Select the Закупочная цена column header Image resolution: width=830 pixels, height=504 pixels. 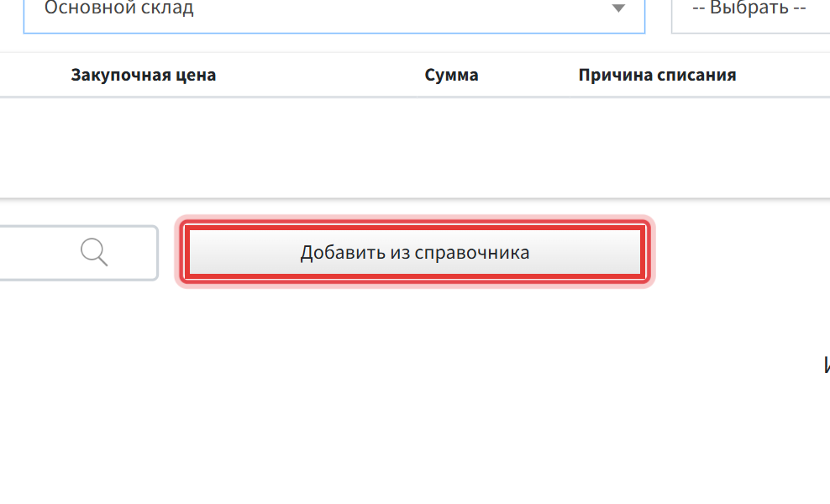point(144,75)
